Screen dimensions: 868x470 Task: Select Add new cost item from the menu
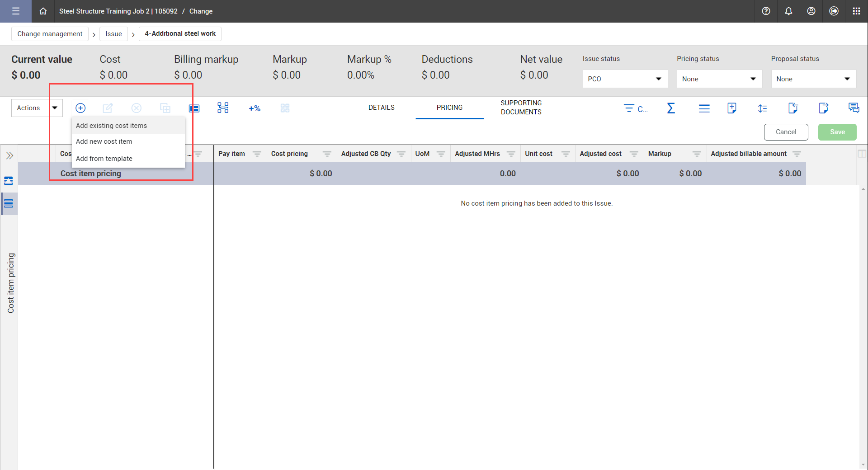tap(104, 141)
